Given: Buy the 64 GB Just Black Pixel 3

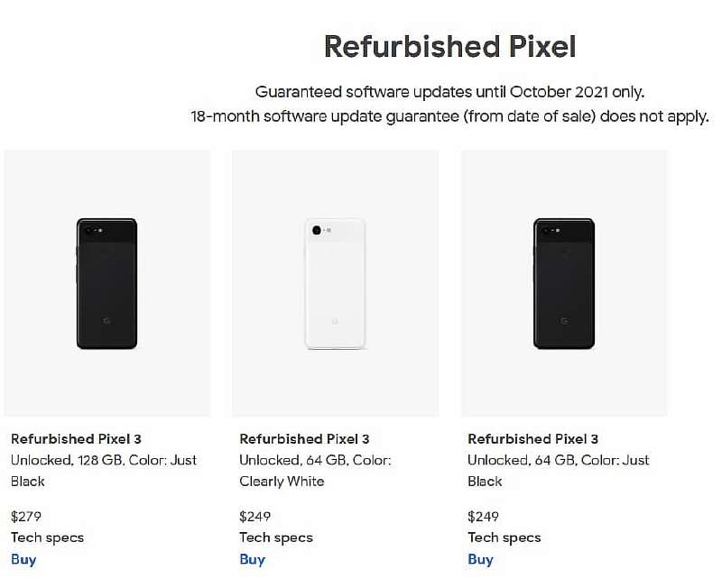Looking at the screenshot, I should pos(480,559).
